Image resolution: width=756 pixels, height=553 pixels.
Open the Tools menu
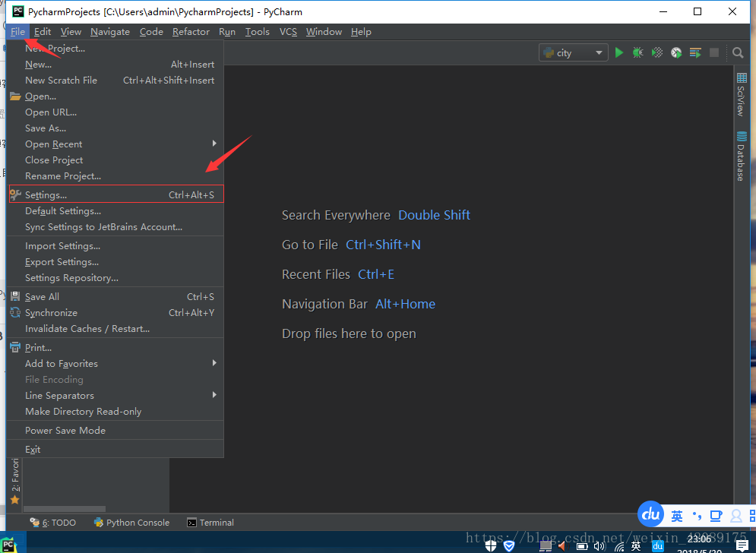pos(257,32)
